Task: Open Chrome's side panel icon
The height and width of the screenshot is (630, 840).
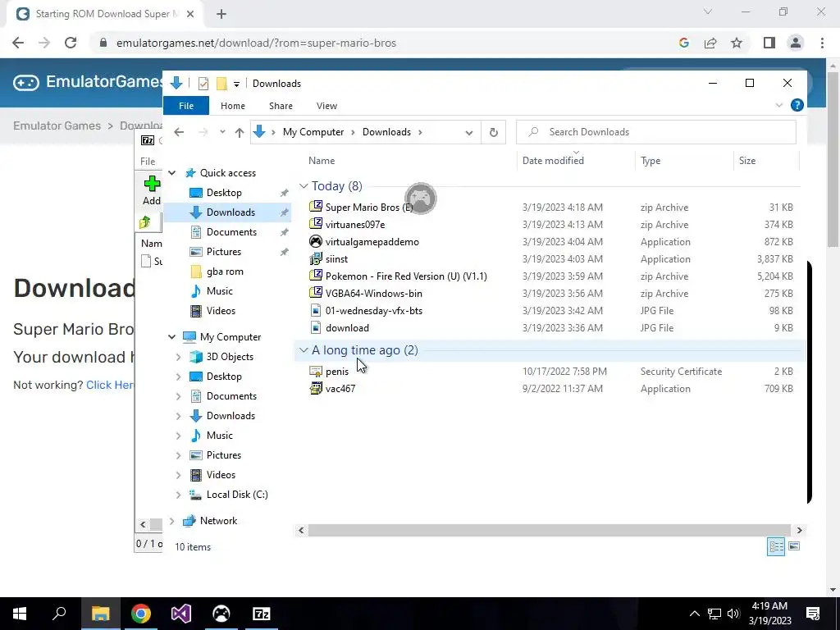Action: point(769,43)
